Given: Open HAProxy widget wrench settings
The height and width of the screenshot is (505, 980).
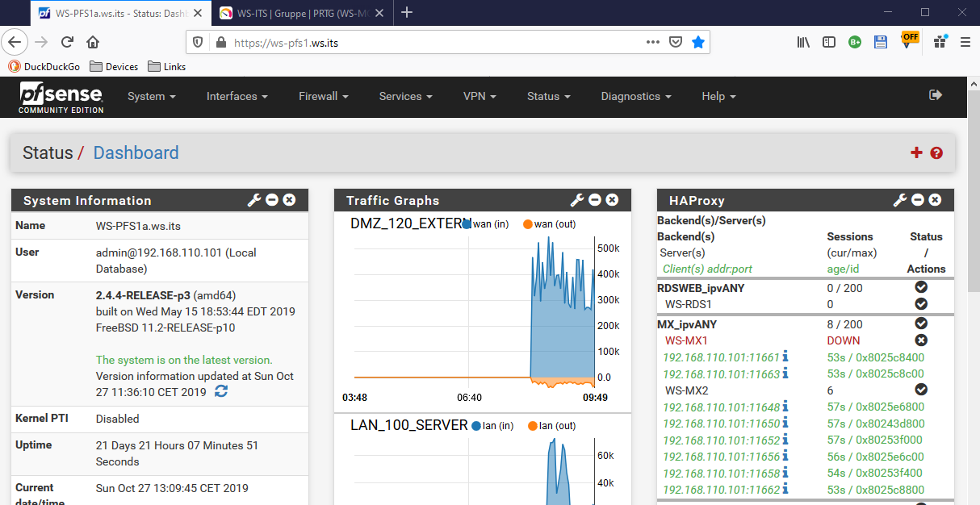Looking at the screenshot, I should coord(900,200).
